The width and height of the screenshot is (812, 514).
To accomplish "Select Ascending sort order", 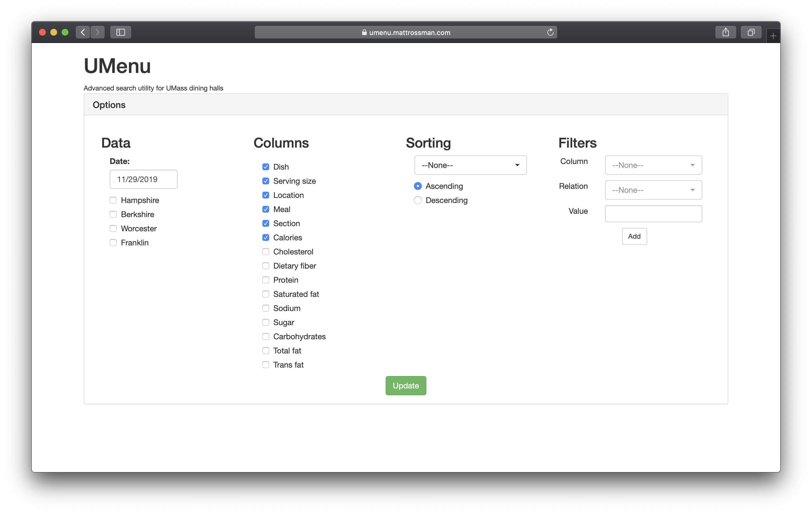I will click(x=418, y=186).
